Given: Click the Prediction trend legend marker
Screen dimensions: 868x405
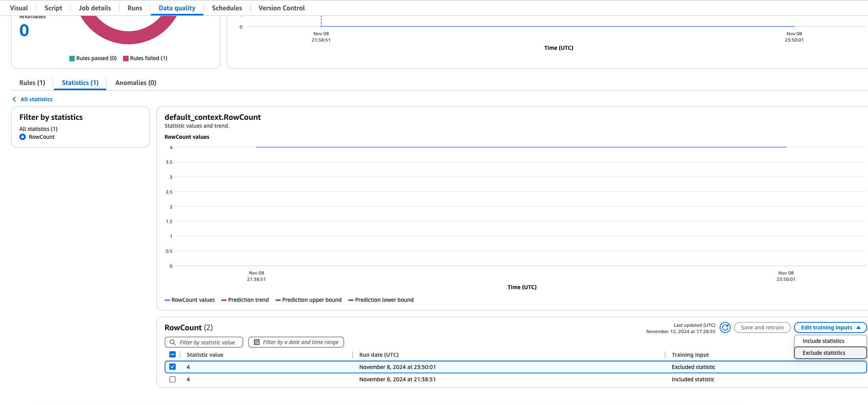Looking at the screenshot, I should point(224,300).
